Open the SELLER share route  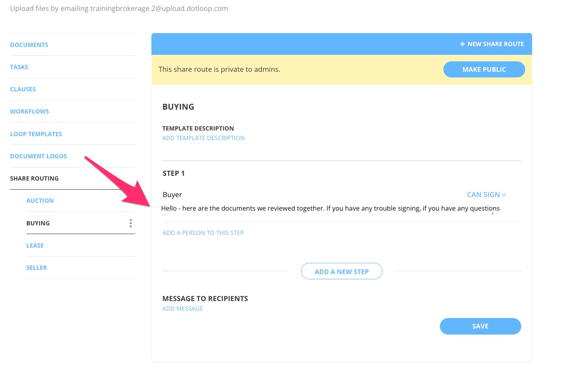(x=37, y=267)
